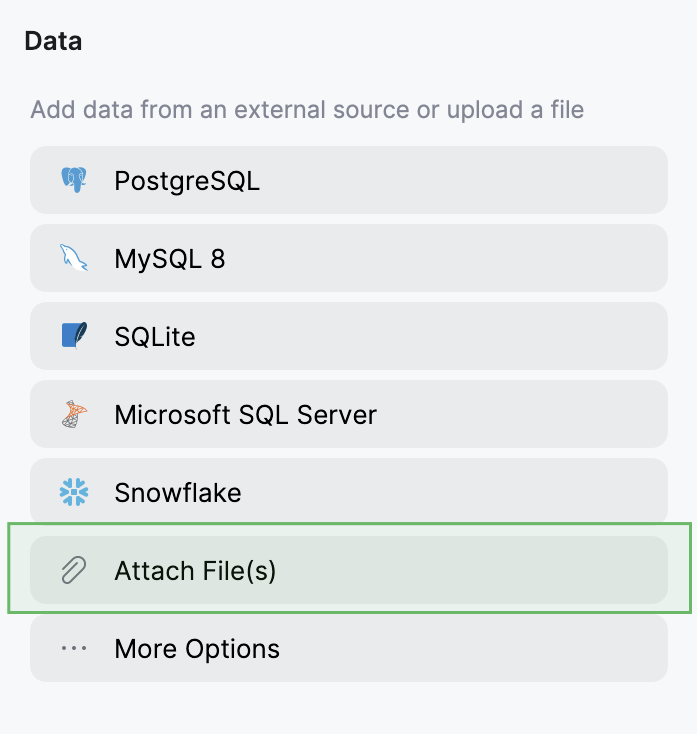Click the Snowflake logo icon
Screen dimensions: 697x734
[74, 492]
